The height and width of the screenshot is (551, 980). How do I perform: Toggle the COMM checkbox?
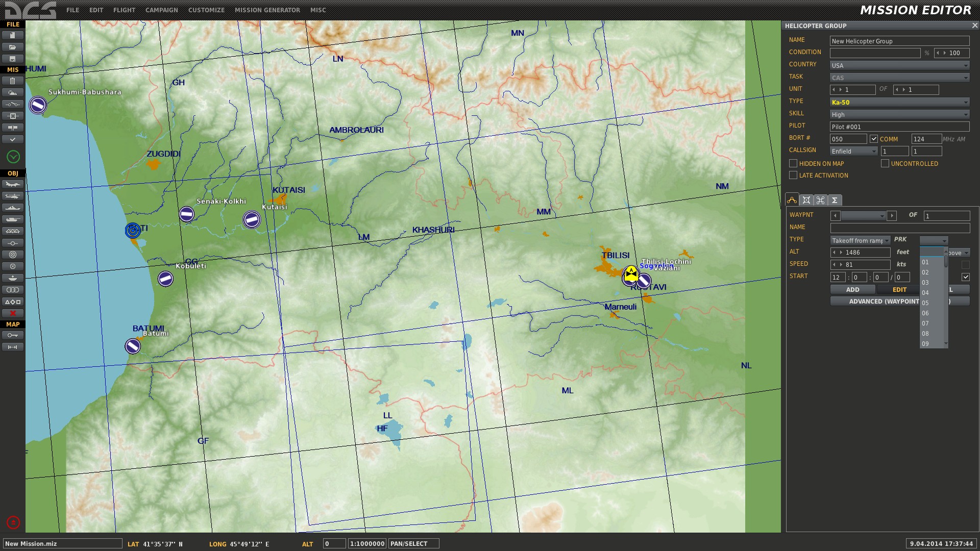[874, 139]
